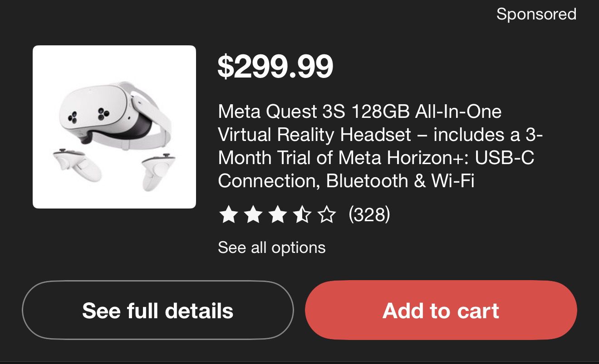Click the $299.99 price

point(275,67)
